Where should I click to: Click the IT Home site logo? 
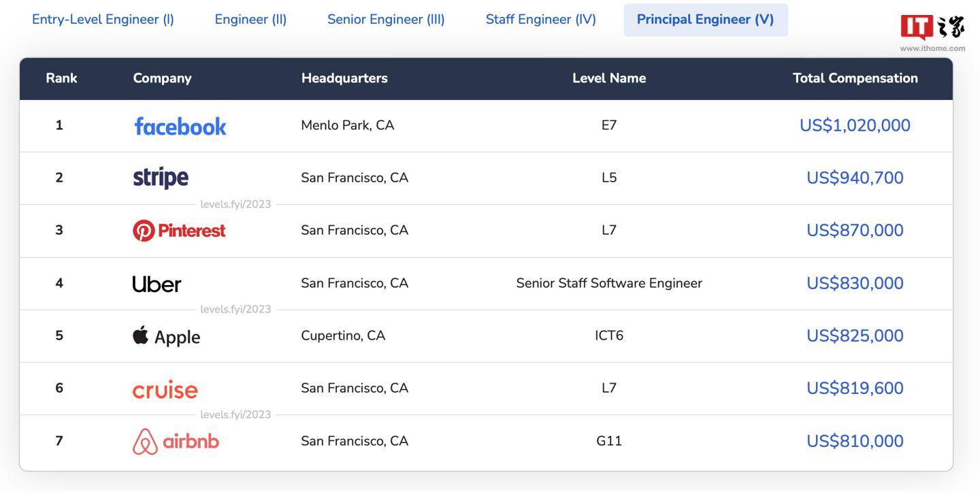932,32
